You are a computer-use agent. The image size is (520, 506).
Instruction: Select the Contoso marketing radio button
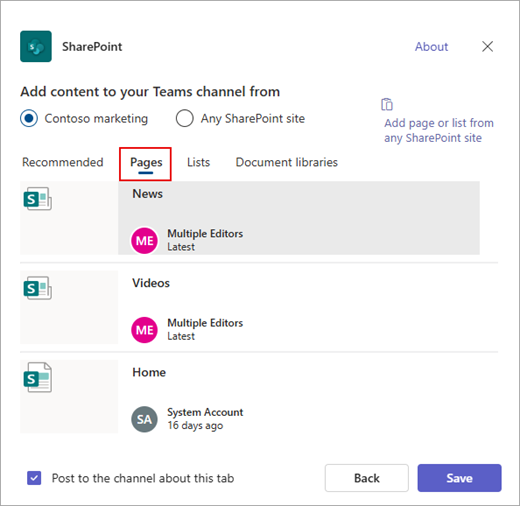pos(29,118)
